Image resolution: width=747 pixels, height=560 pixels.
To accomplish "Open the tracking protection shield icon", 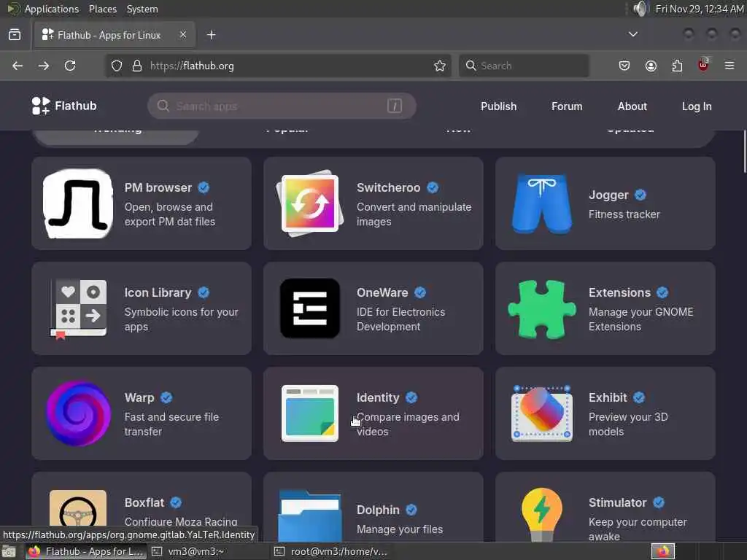I will pos(117,66).
